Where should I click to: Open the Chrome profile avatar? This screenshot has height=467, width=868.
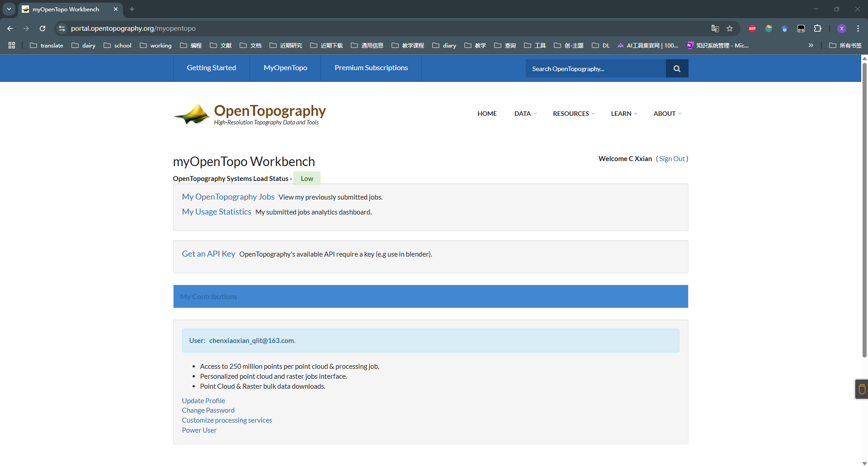tap(842, 29)
